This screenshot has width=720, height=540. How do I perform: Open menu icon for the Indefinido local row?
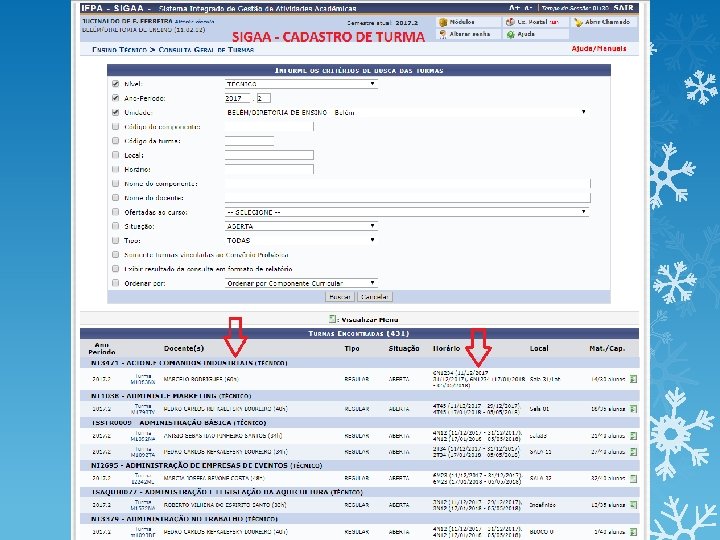(x=634, y=505)
